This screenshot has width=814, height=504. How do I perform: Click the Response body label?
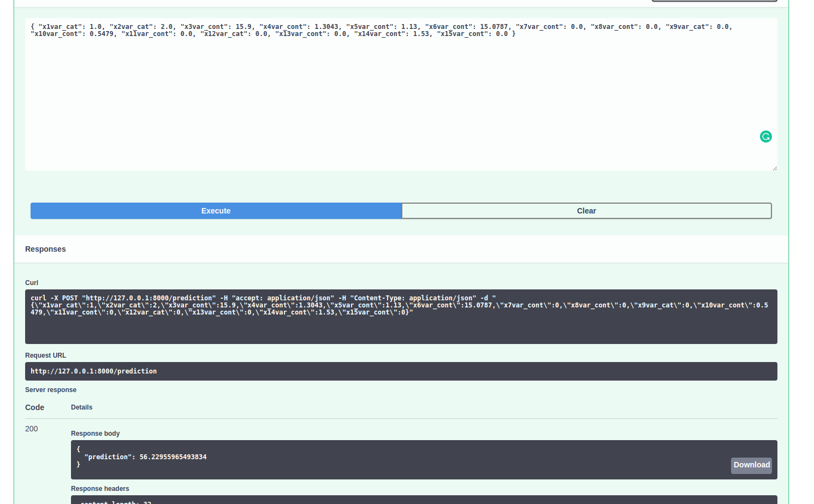click(95, 434)
